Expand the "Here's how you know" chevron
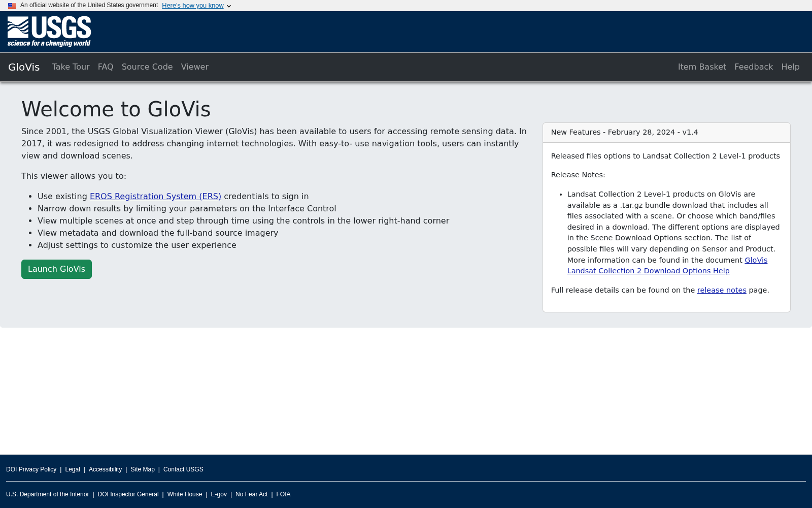The width and height of the screenshot is (812, 508). pos(229,6)
